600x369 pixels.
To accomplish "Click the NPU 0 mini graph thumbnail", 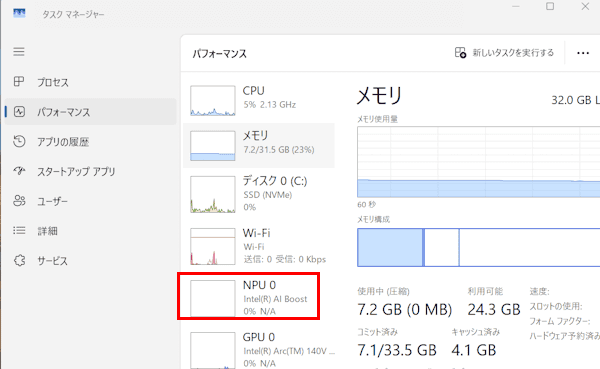I will coord(213,298).
